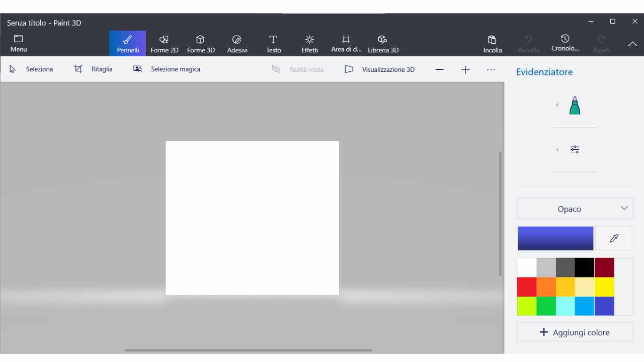Open the Effetti effects tab

(309, 44)
